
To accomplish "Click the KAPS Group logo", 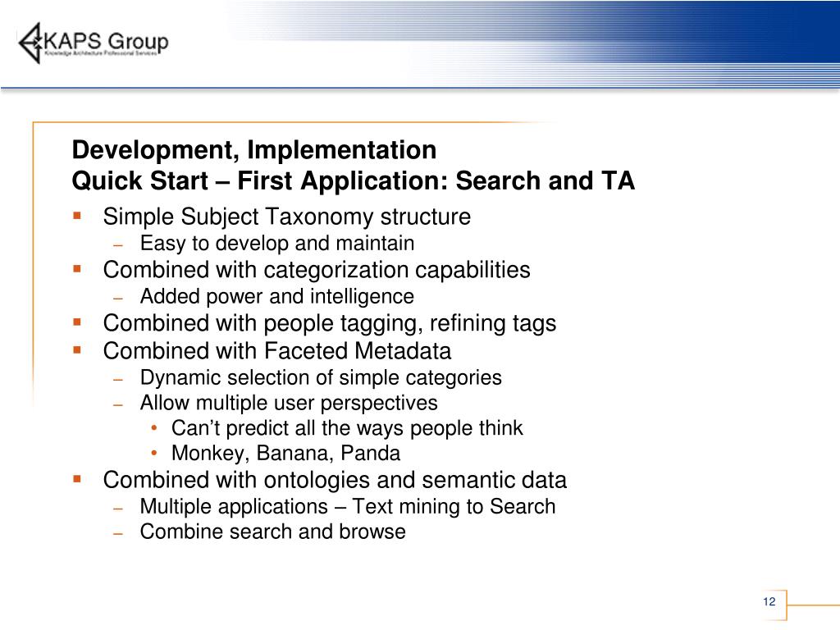I will tap(94, 43).
